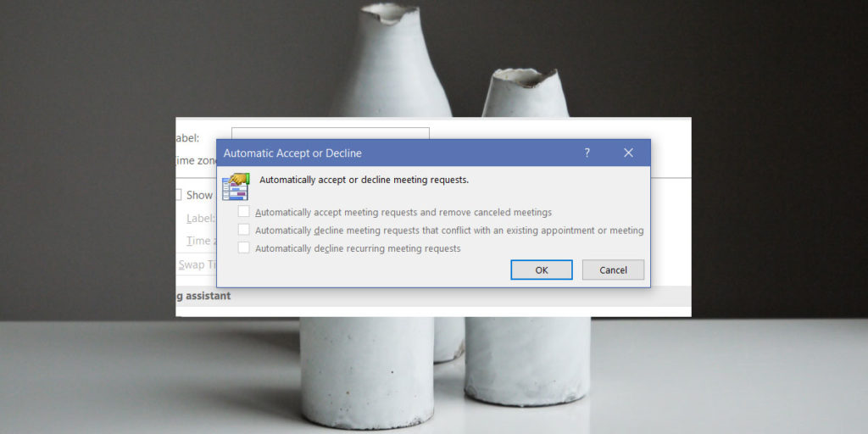Check the decline recurring meeting requests box

244,248
